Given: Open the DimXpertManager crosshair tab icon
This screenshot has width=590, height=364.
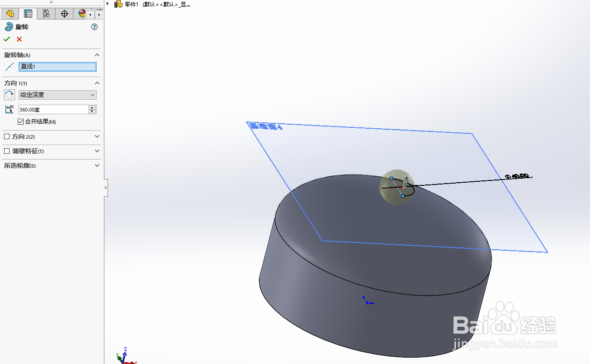Looking at the screenshot, I should click(64, 14).
